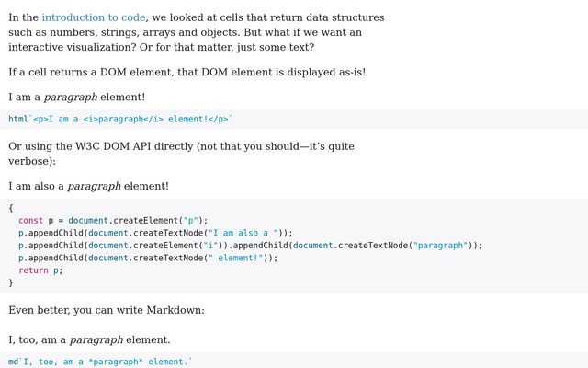
Task: Click the "Or using the W3C DOM API" paragraph
Action: coord(181,146)
